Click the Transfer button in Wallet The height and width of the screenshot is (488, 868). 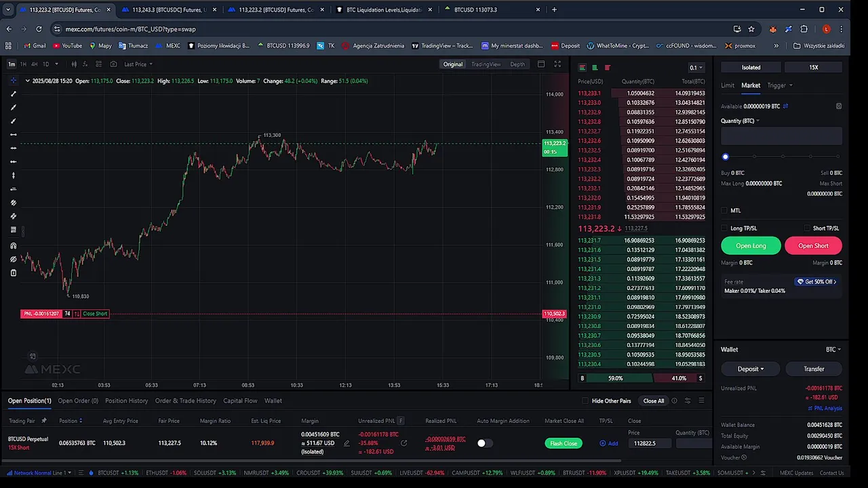[814, 369]
